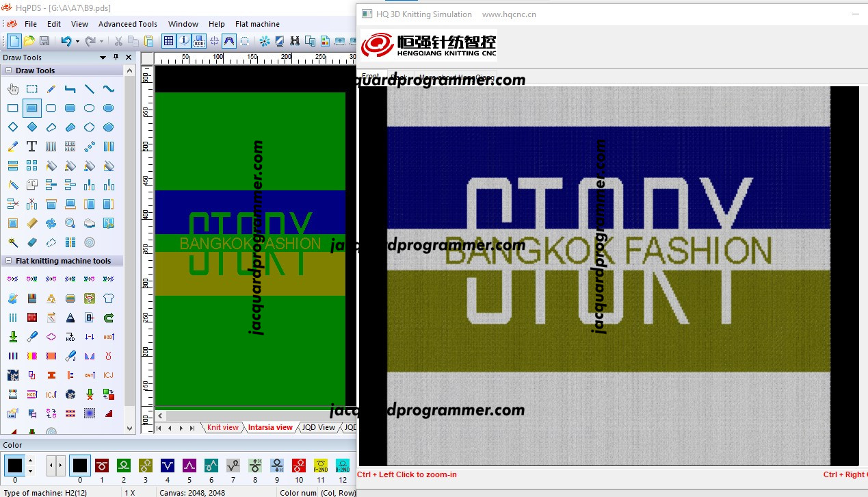Switch to the Knit view tab
Screen dimensions: 868x497
(223, 427)
